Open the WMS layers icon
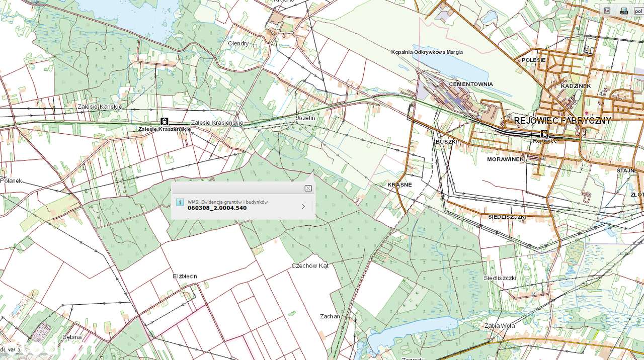The height and width of the screenshot is (360, 644). tap(624, 11)
